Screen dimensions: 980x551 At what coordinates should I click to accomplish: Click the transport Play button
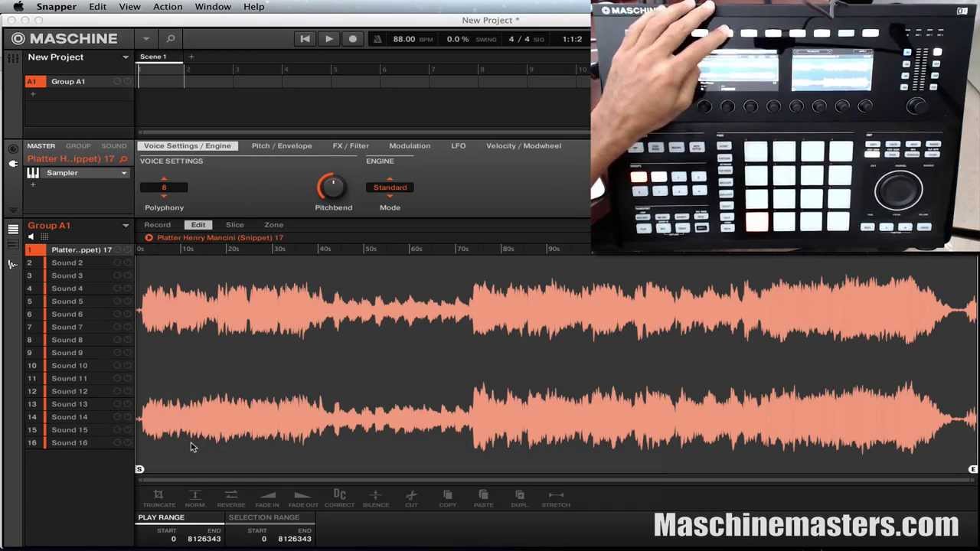click(328, 39)
